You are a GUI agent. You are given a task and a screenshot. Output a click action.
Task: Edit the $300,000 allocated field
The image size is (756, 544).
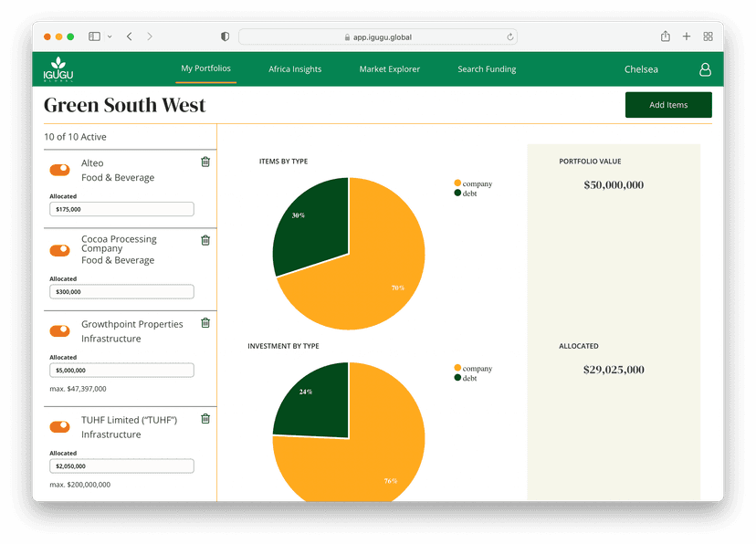[x=121, y=291]
